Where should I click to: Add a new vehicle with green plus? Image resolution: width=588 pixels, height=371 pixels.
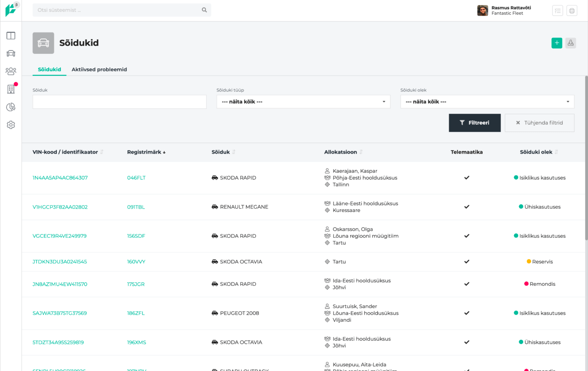[x=557, y=43]
